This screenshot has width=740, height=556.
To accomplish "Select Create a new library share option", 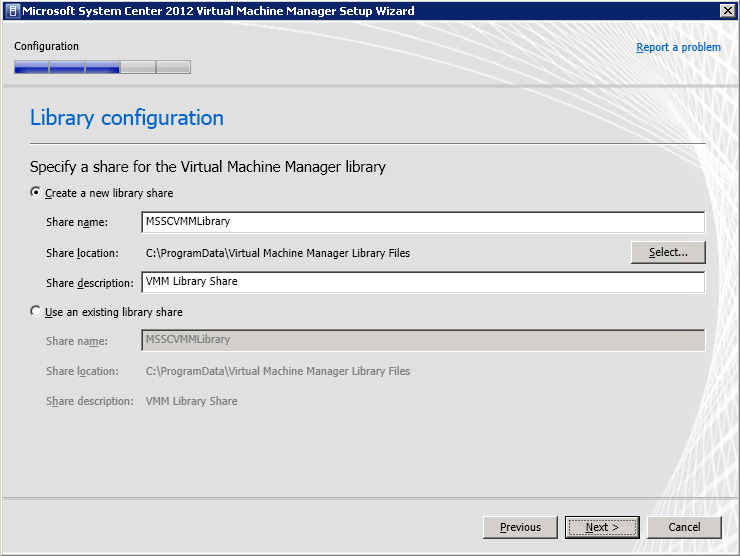I will 37,193.
